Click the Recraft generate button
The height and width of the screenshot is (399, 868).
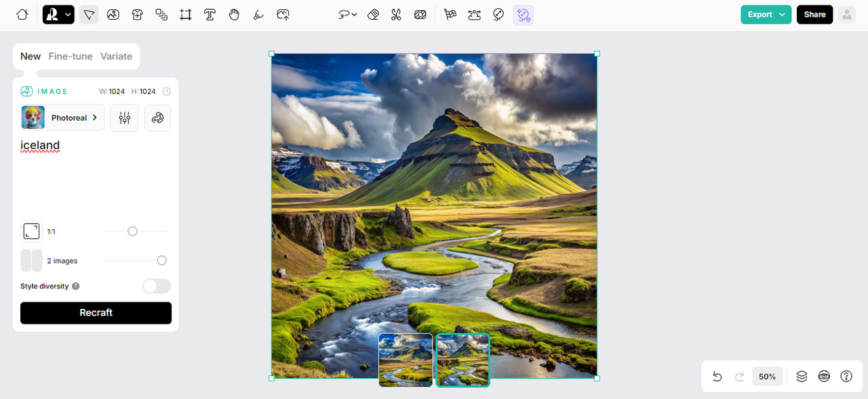coord(96,313)
